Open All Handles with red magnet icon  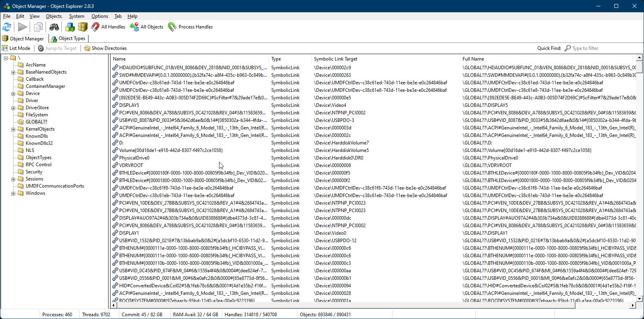[108, 27]
